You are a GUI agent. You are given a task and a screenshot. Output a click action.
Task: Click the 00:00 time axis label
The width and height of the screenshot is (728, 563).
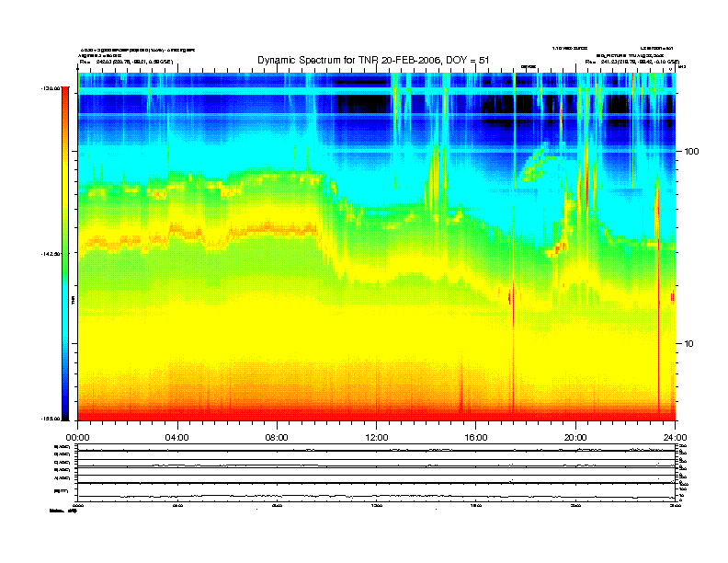77,438
